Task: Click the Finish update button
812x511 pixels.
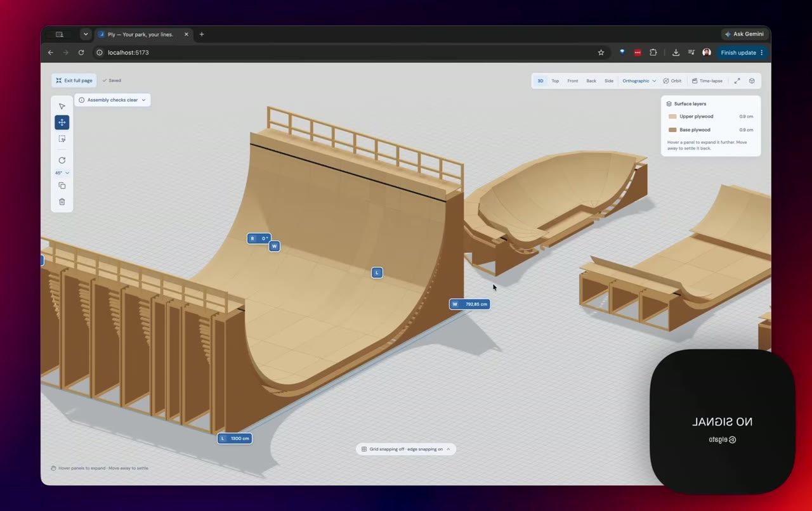Action: point(743,53)
